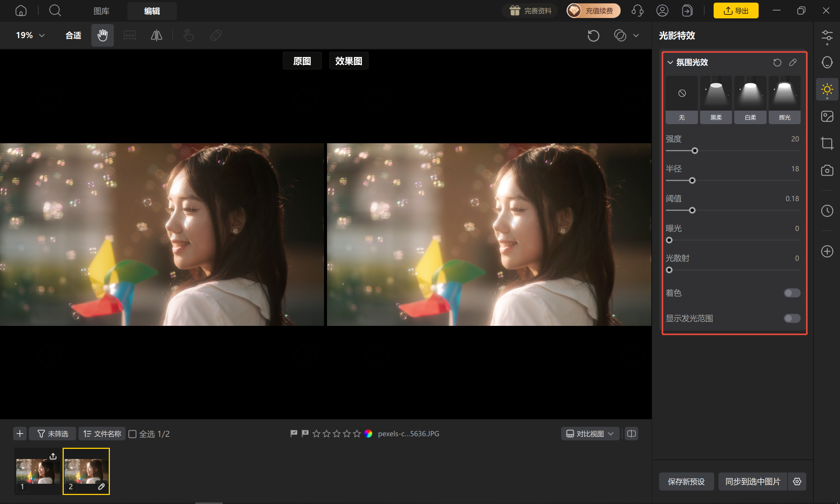The height and width of the screenshot is (504, 840).
Task: Open the history clock panel
Action: (827, 211)
